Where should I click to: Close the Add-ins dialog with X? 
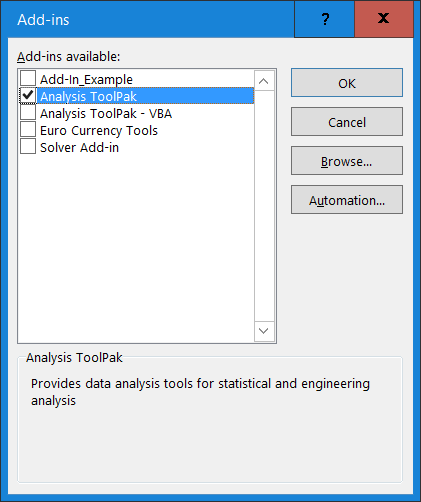384,19
